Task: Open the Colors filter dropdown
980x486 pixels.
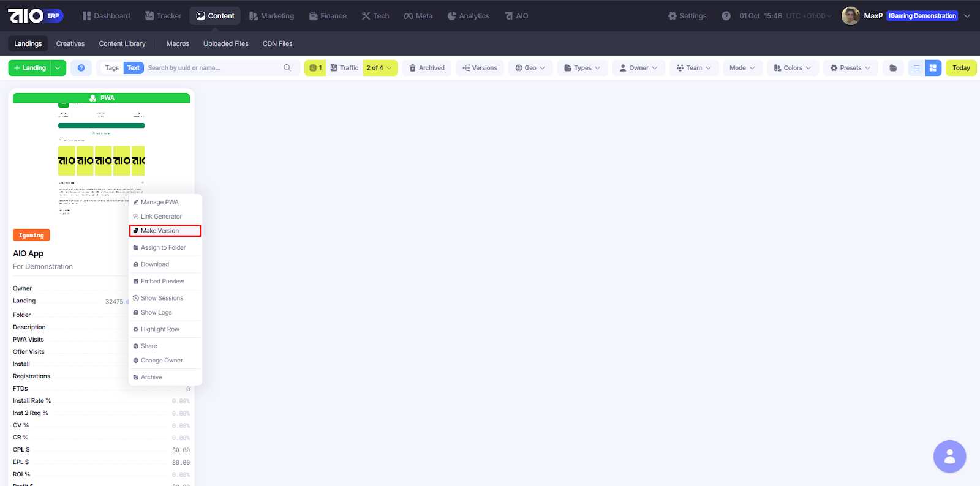Action: tap(792, 68)
